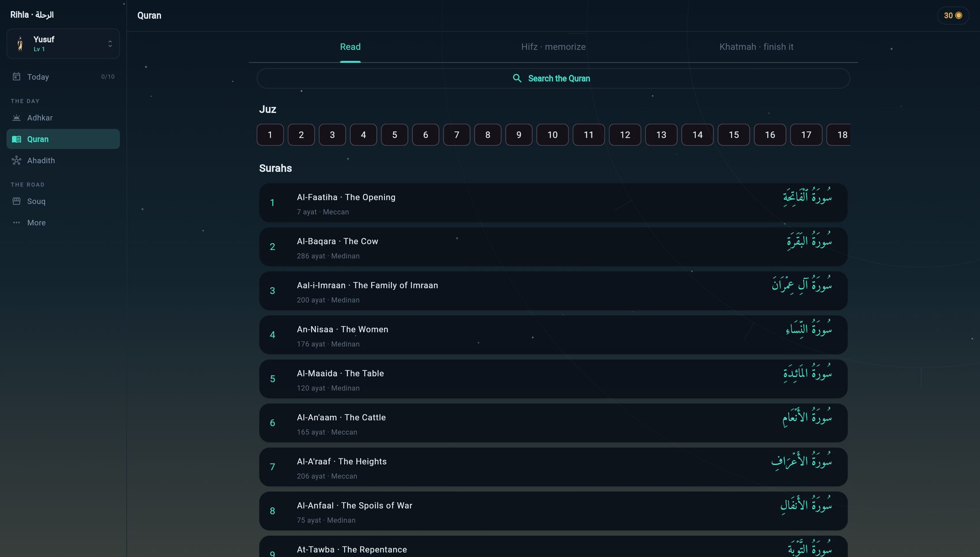Switch to the Read tab
The width and height of the screenshot is (980, 557).
click(350, 47)
